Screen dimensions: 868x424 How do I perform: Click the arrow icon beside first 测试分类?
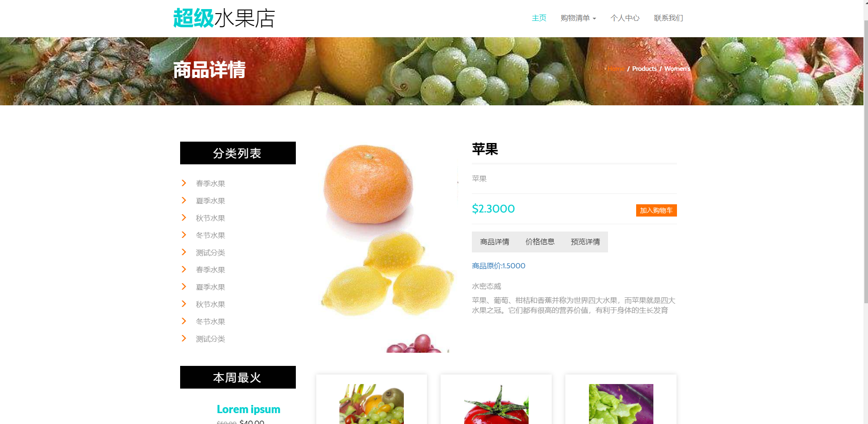(x=184, y=252)
